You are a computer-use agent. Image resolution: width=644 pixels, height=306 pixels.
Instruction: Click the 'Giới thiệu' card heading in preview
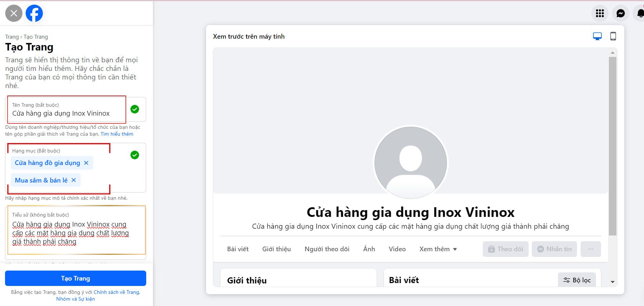point(247,280)
